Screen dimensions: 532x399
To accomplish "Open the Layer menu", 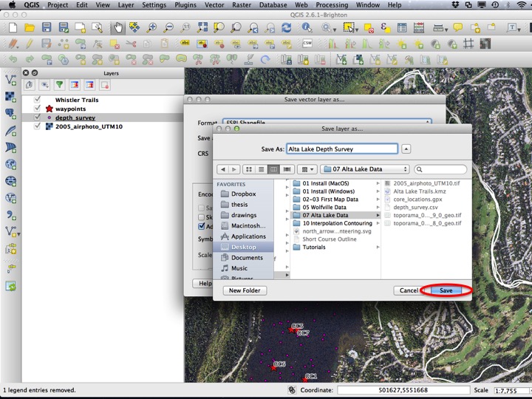I will pos(126,4).
